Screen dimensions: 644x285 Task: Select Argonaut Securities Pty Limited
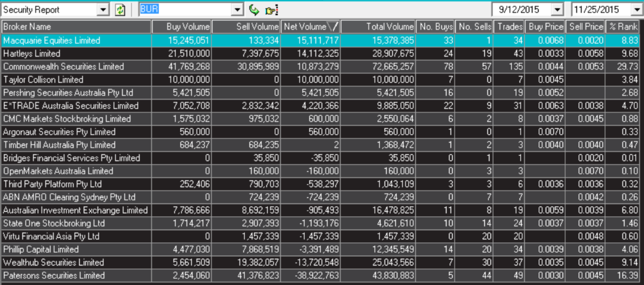[x=59, y=132]
